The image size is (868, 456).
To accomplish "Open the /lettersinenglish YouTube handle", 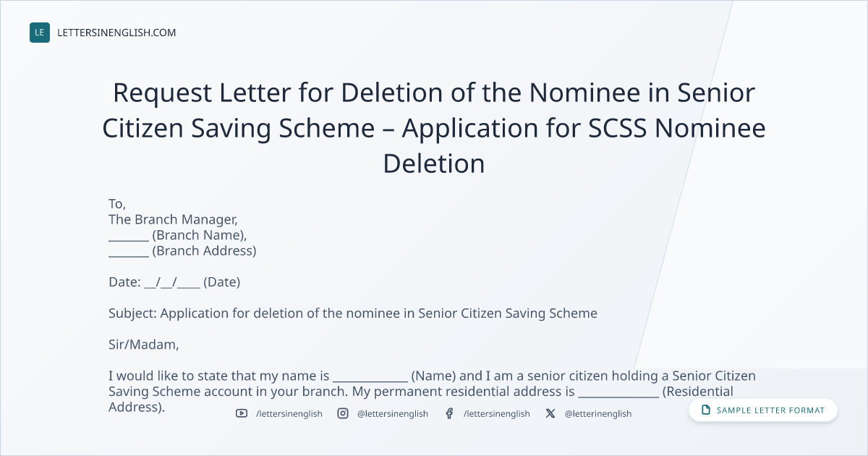I will click(x=289, y=413).
